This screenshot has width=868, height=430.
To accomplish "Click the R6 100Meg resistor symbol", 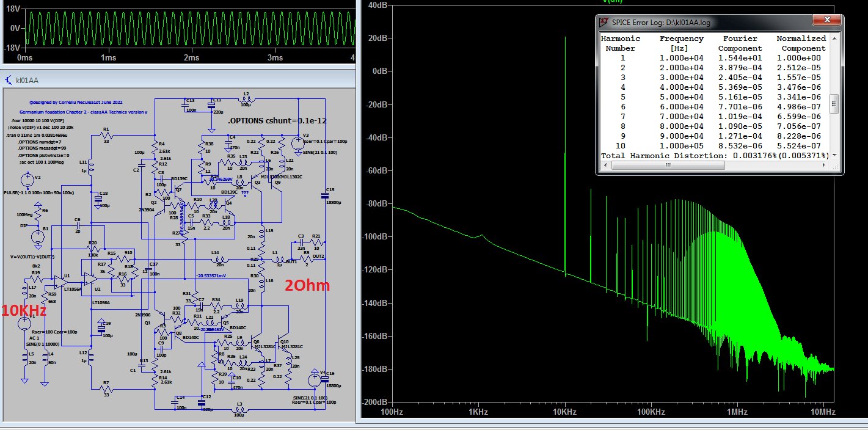I will click(38, 214).
